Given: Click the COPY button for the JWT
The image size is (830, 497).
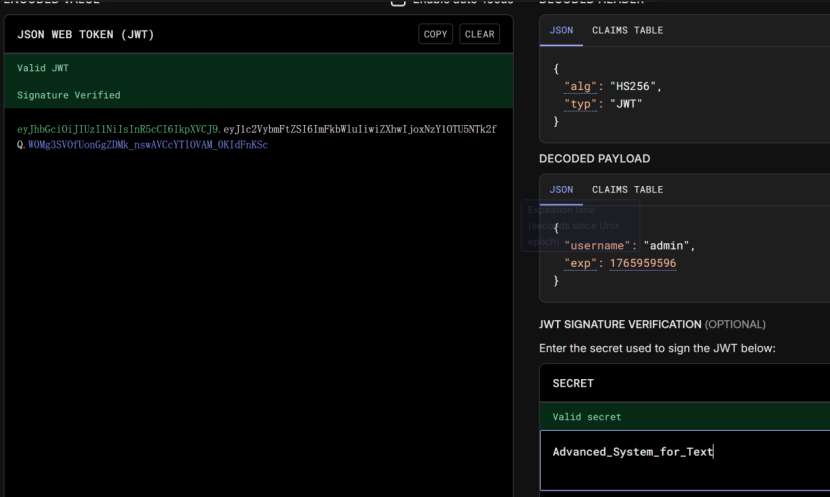Looking at the screenshot, I should pyautogui.click(x=436, y=34).
